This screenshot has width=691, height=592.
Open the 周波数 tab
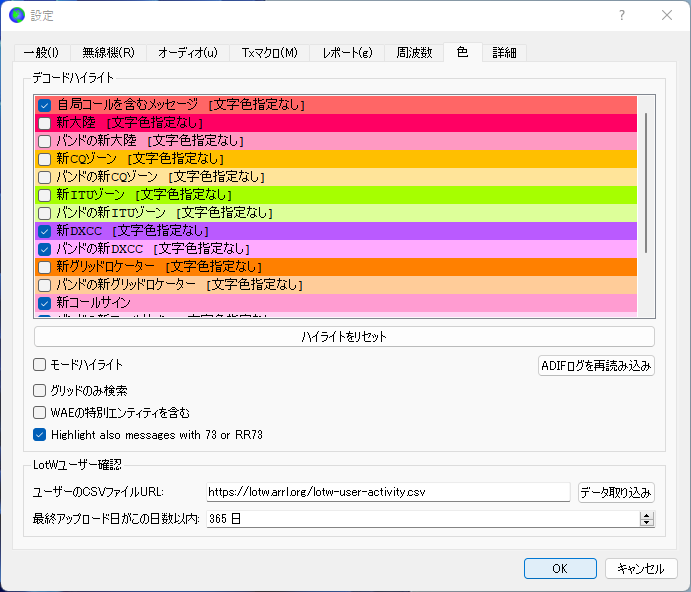click(x=414, y=52)
